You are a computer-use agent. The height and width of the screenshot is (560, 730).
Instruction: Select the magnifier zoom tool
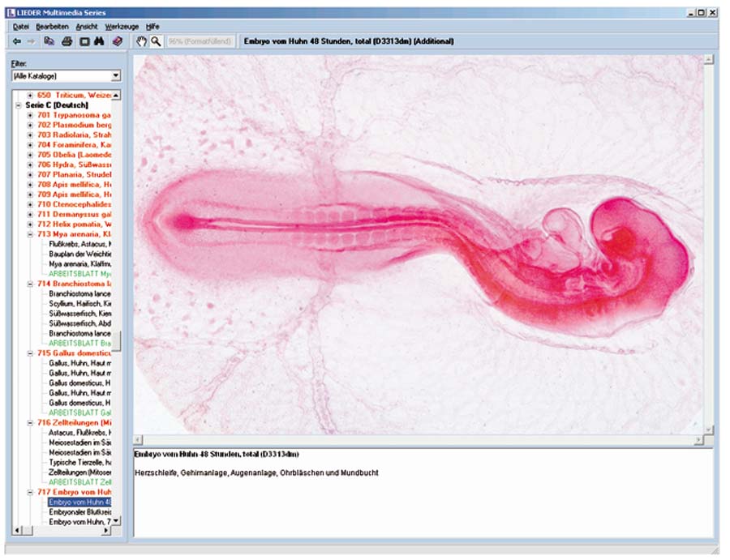155,41
